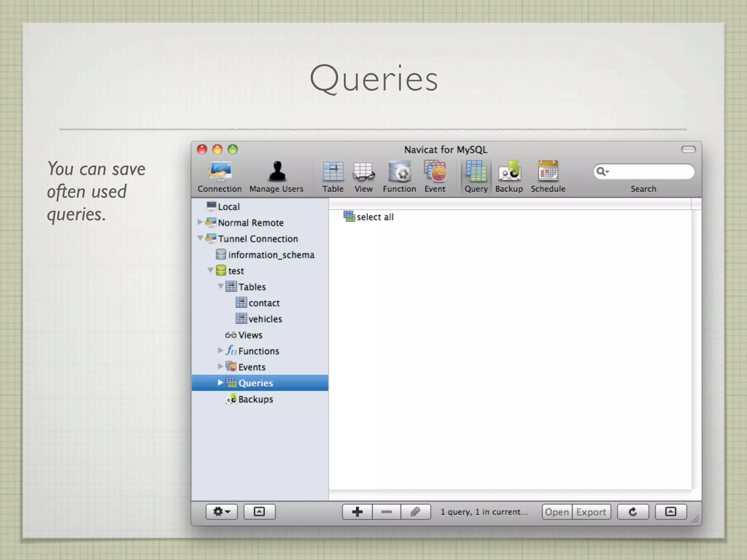Click the Open button
This screenshot has height=560, width=747.
pos(557,512)
